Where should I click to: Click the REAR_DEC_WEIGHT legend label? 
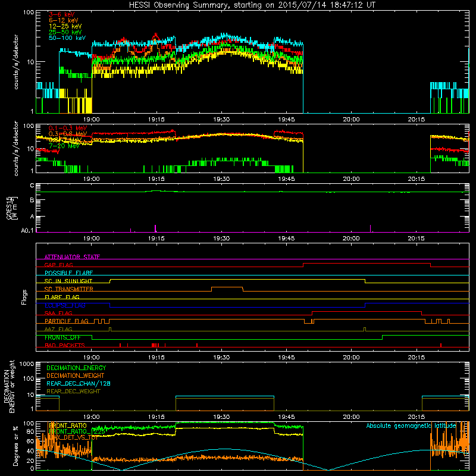pos(73,392)
